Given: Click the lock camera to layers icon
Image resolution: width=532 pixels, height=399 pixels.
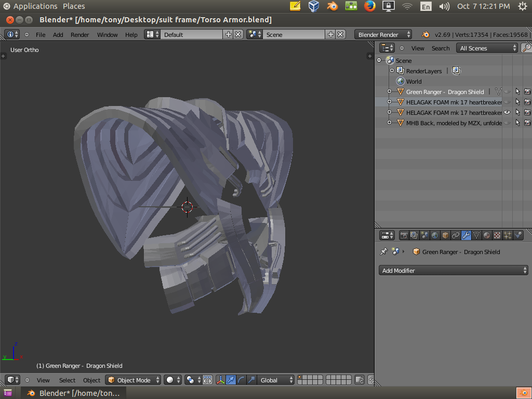Looking at the screenshot, I should tap(360, 380).
